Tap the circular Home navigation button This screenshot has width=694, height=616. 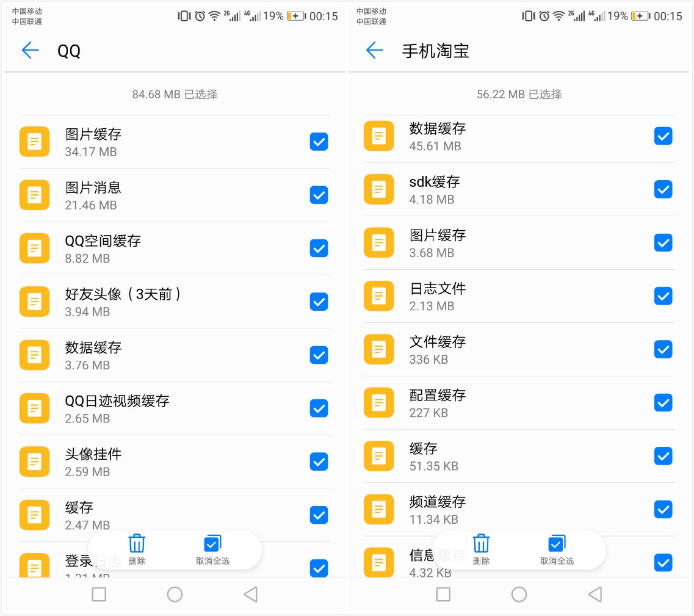point(175,594)
